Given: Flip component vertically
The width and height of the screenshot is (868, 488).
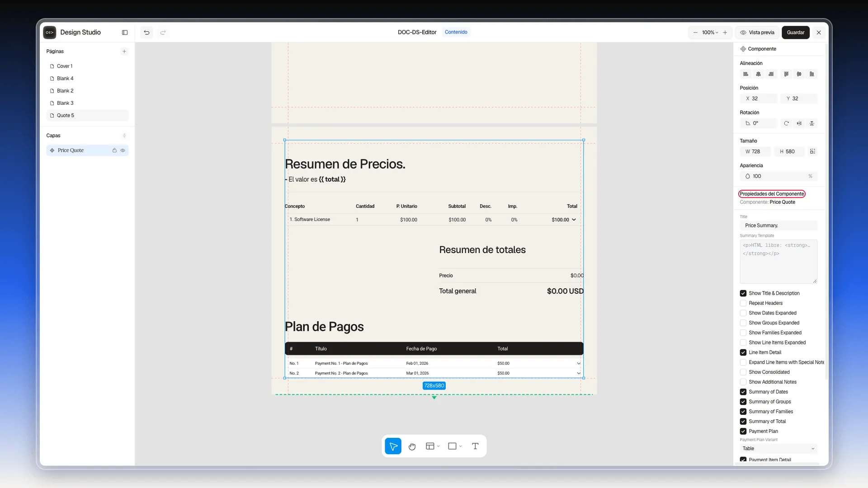Looking at the screenshot, I should tap(812, 123).
